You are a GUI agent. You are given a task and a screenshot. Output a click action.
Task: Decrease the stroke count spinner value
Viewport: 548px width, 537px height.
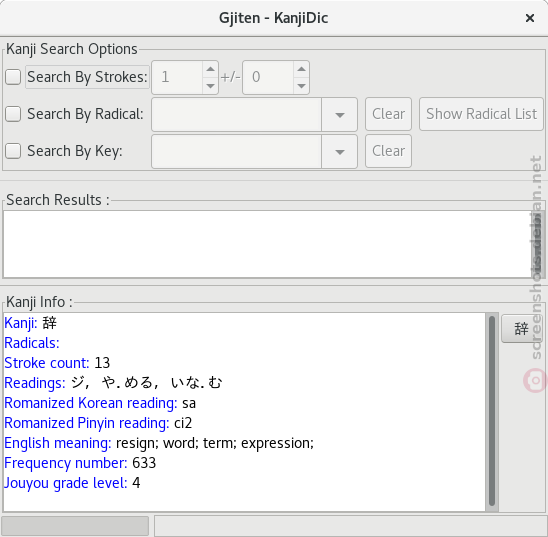tap(210, 86)
